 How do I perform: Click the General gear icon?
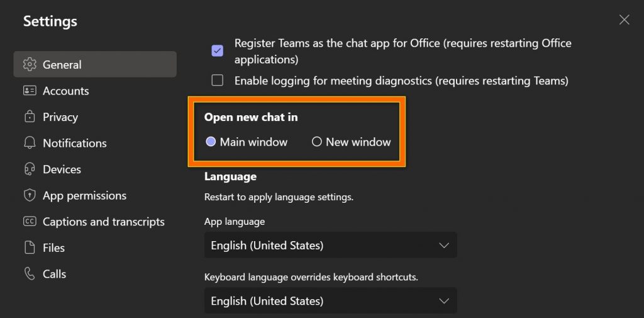click(x=30, y=64)
